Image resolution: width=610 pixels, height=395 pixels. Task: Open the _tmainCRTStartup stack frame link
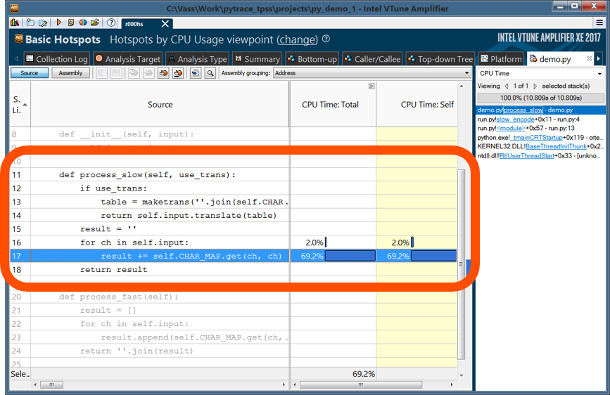point(536,137)
